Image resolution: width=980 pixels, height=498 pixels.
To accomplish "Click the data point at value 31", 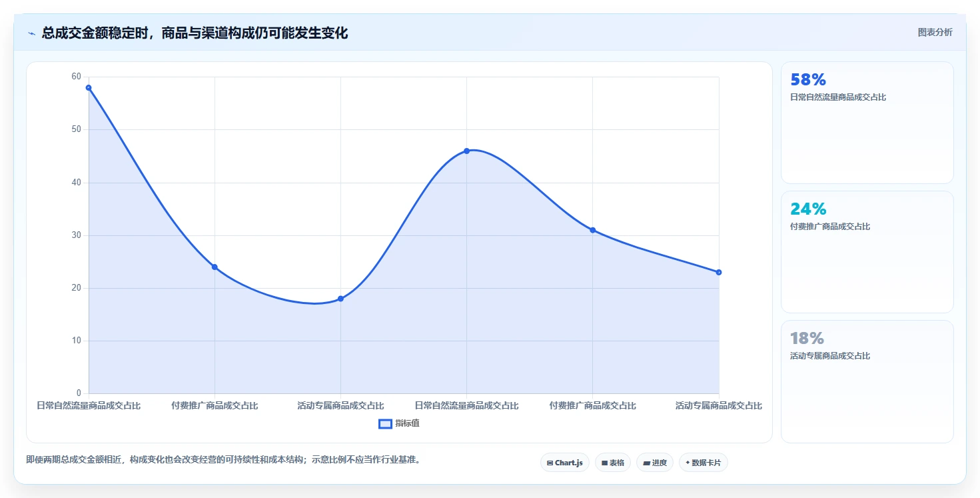I will [592, 230].
